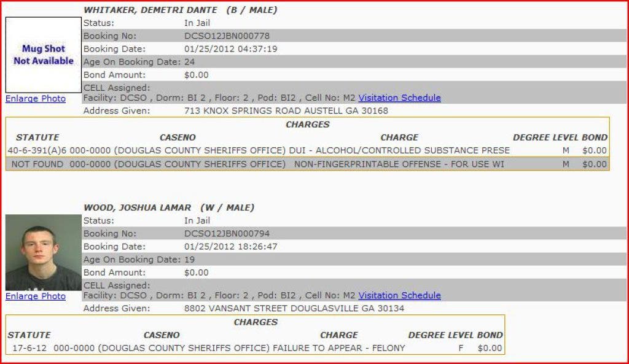
Task: Open Visitation Schedule for booking DCSO12JBN000794
Action: pyautogui.click(x=399, y=295)
